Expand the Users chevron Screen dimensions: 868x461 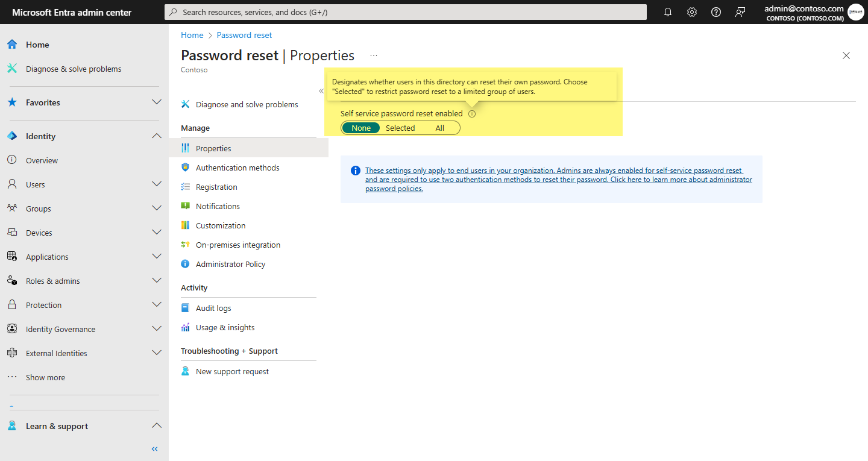(x=157, y=184)
